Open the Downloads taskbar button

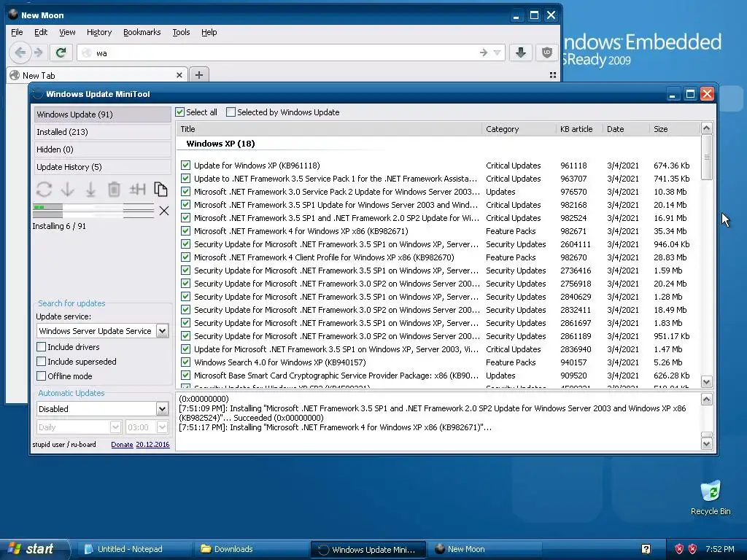point(252,549)
